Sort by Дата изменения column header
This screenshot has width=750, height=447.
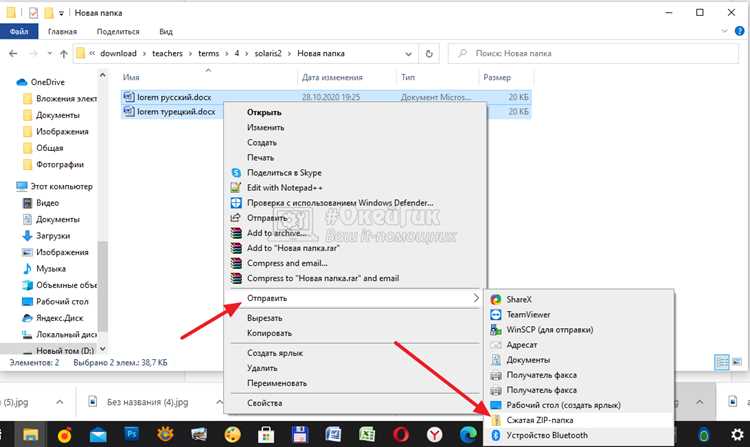[x=332, y=77]
